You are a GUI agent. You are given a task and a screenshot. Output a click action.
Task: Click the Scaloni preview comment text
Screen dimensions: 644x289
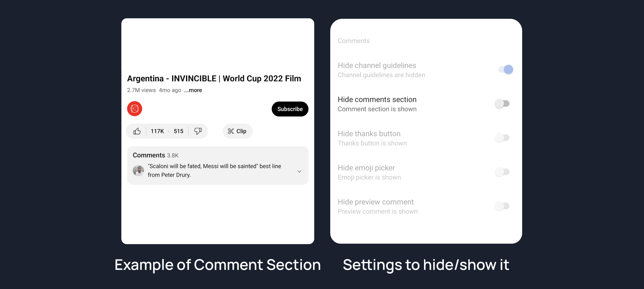pyautogui.click(x=214, y=171)
